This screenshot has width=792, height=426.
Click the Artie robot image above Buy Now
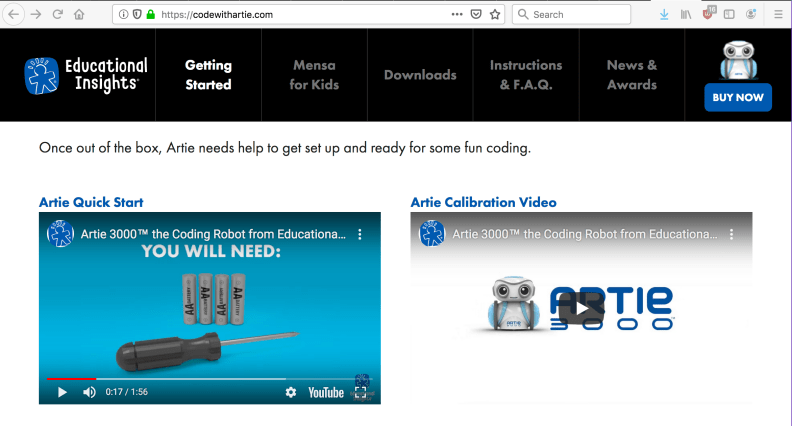[x=738, y=60]
